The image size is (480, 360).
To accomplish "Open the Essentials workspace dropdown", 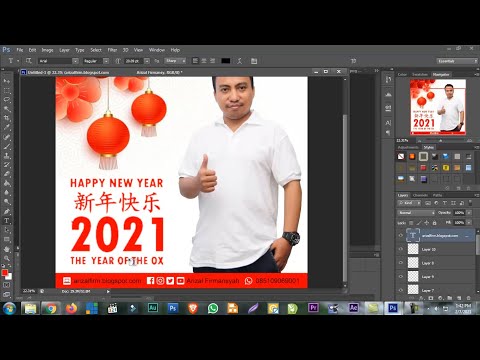I will click(457, 61).
